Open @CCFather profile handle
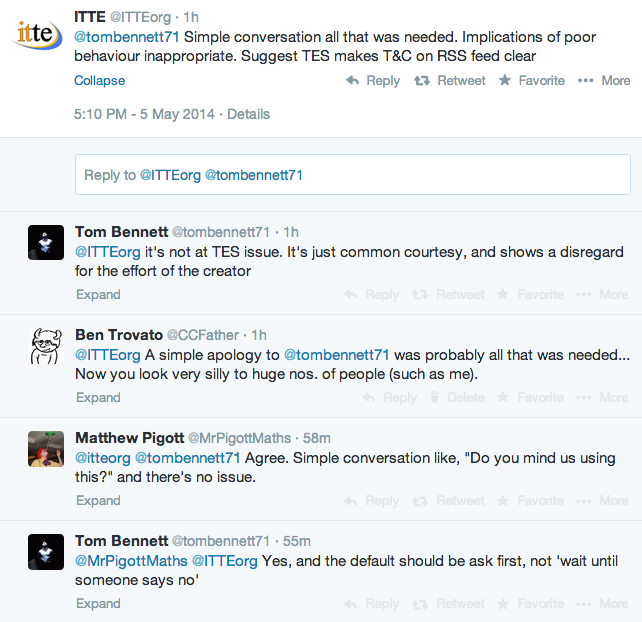The width and height of the screenshot is (642, 622). click(x=203, y=335)
